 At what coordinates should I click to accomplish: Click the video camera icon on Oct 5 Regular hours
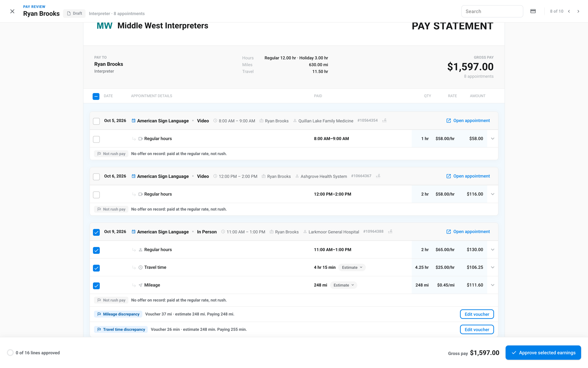(x=140, y=139)
